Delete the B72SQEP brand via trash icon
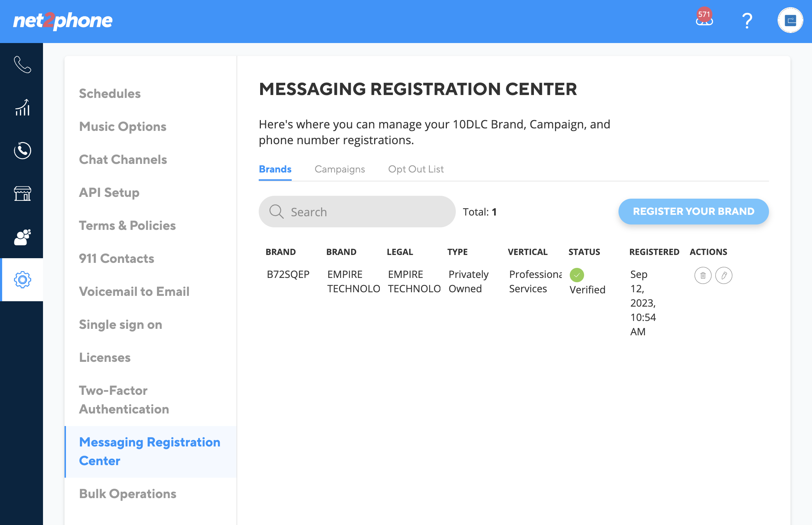Image resolution: width=812 pixels, height=525 pixels. tap(703, 275)
